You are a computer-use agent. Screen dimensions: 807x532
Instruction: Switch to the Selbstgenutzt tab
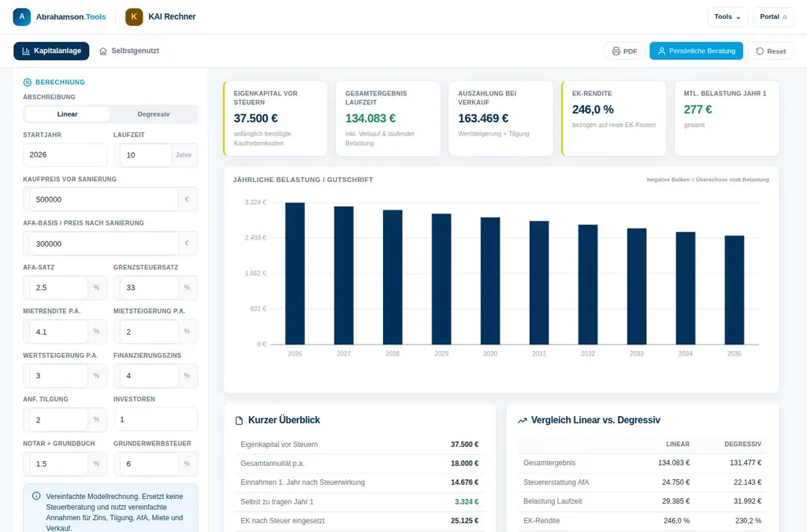tap(129, 51)
